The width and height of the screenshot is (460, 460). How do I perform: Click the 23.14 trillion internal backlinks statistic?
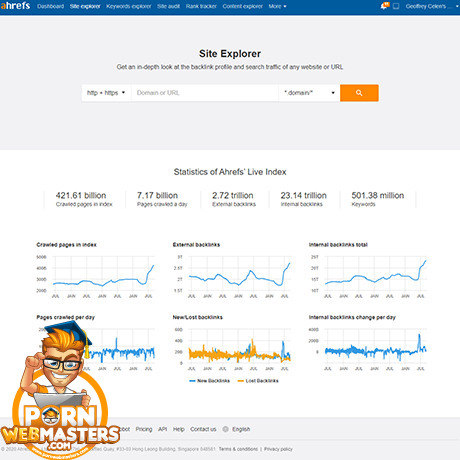303,199
